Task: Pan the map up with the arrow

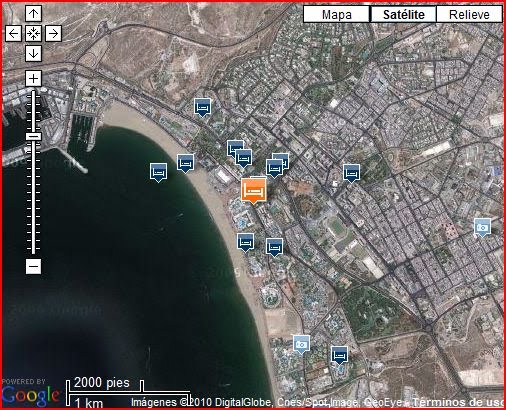Action: click(x=33, y=14)
